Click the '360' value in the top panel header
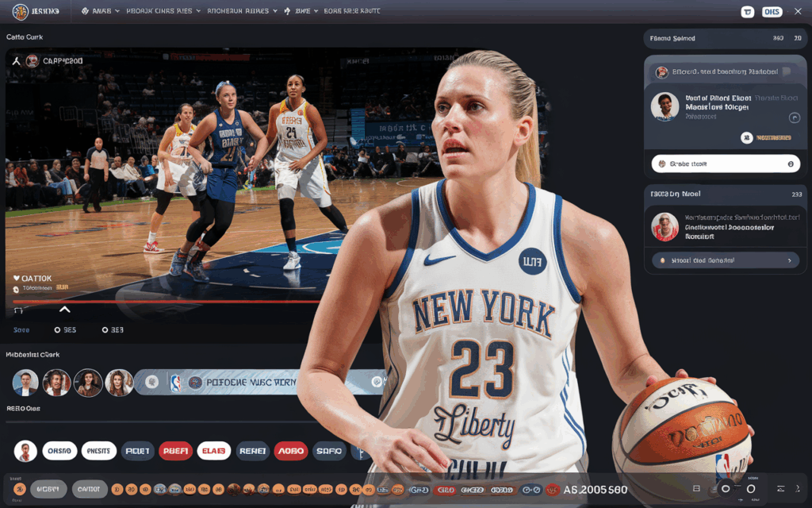812x508 pixels. [x=778, y=38]
